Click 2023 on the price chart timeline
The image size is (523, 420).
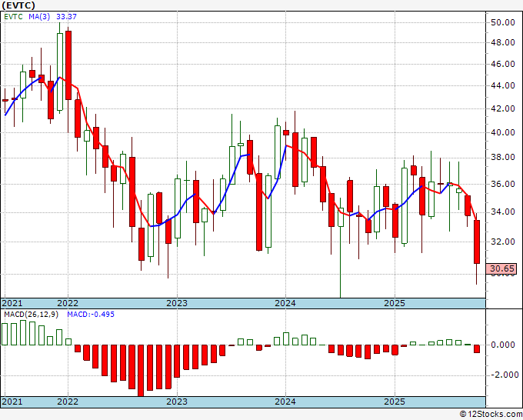(x=177, y=303)
